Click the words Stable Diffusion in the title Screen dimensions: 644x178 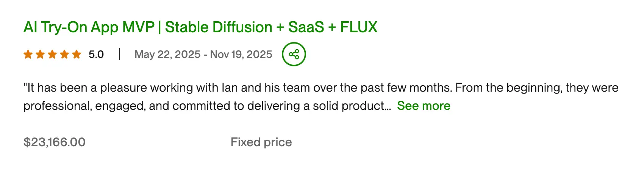(x=219, y=27)
